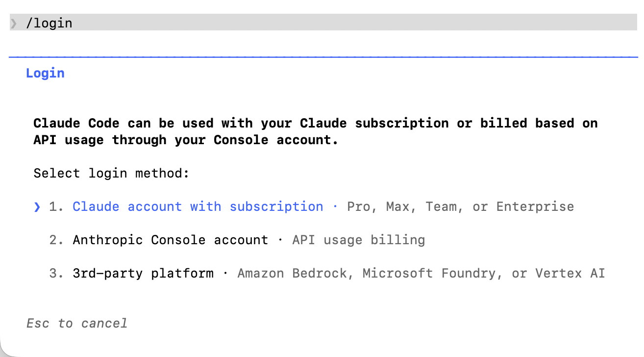
Task: Click empty area of the gray command bar
Action: 343,23
